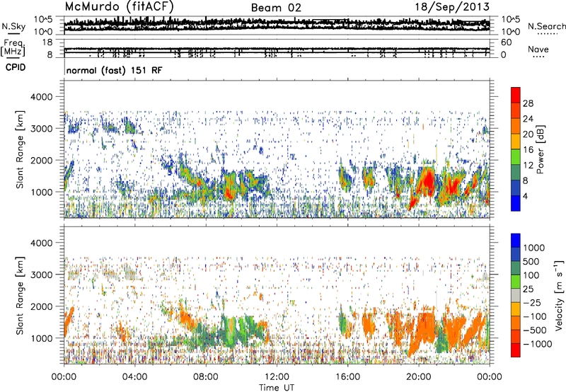Click Slant Range [km] label of velocity panel
This screenshot has width=566, height=392.
click(x=20, y=295)
